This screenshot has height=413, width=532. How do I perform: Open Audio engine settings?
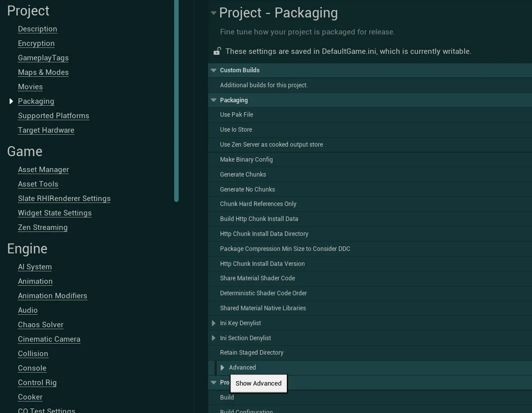(x=28, y=310)
